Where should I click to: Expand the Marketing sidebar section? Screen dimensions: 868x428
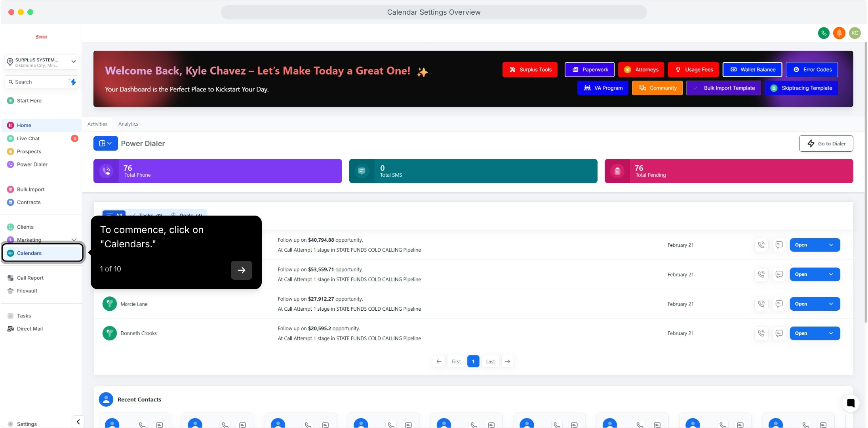click(74, 240)
